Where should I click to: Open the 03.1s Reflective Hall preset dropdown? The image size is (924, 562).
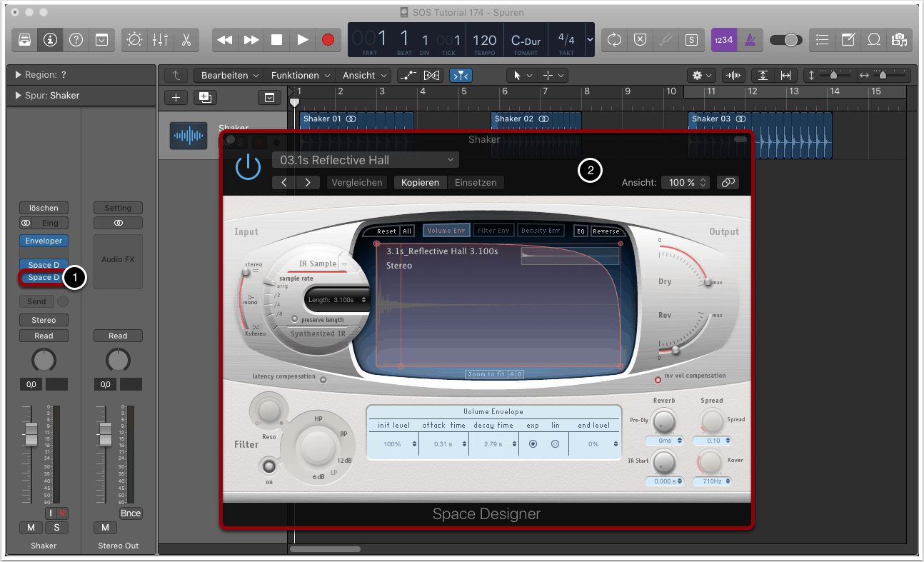(365, 160)
